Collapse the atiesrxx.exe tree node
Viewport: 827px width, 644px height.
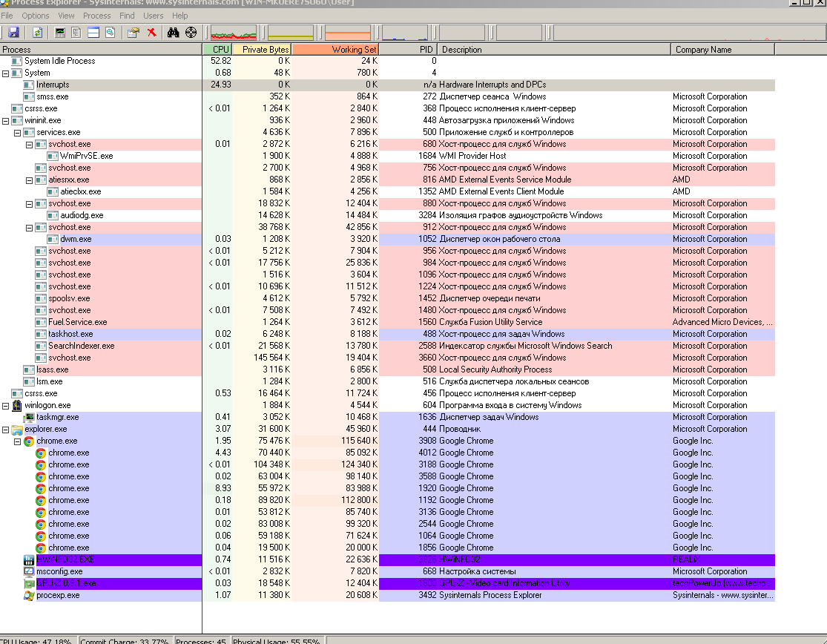pyautogui.click(x=30, y=180)
